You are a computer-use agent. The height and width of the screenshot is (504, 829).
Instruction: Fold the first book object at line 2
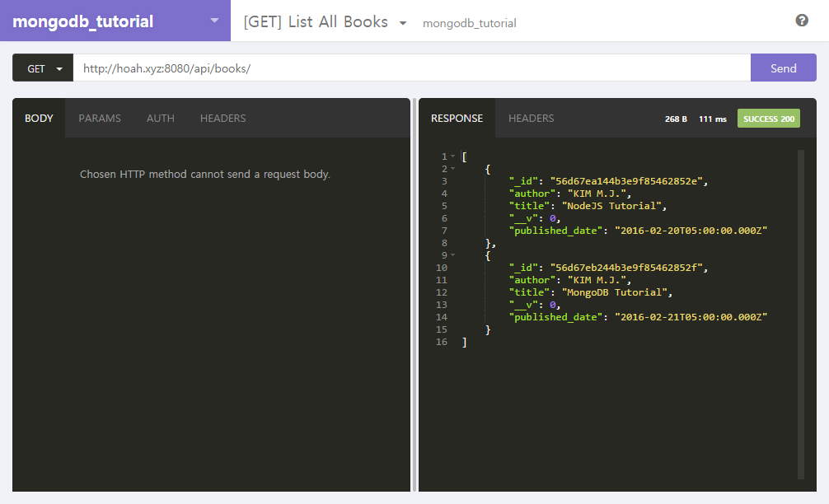453,169
